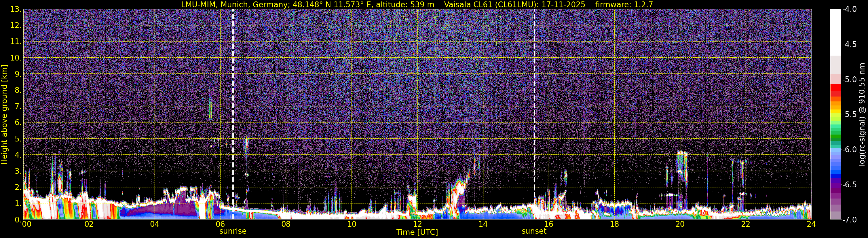Click the height axis tick label '13.'
868x238 pixels.
click(16, 10)
